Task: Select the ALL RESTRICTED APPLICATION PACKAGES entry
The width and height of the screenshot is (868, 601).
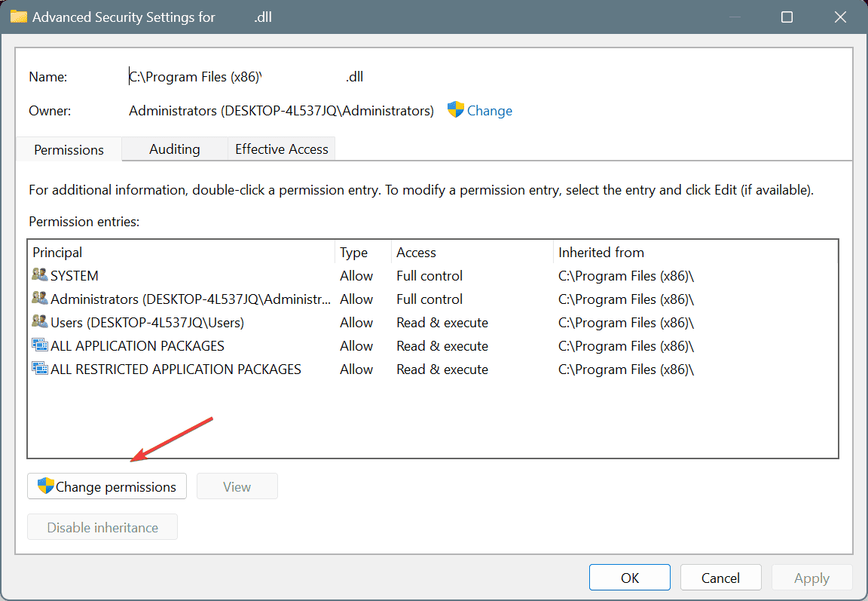Action: pyautogui.click(x=433, y=369)
